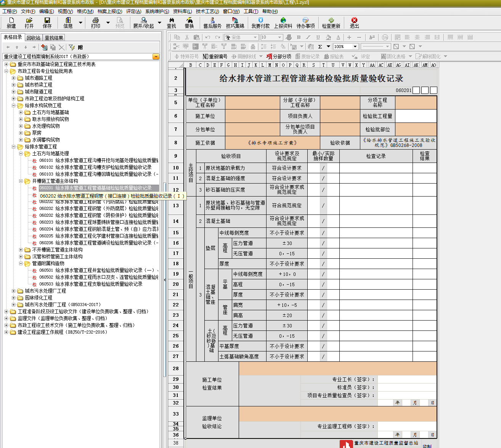Click the 附 icon in directory toolbar
Screen dimensions: 501x448
[x=80, y=47]
